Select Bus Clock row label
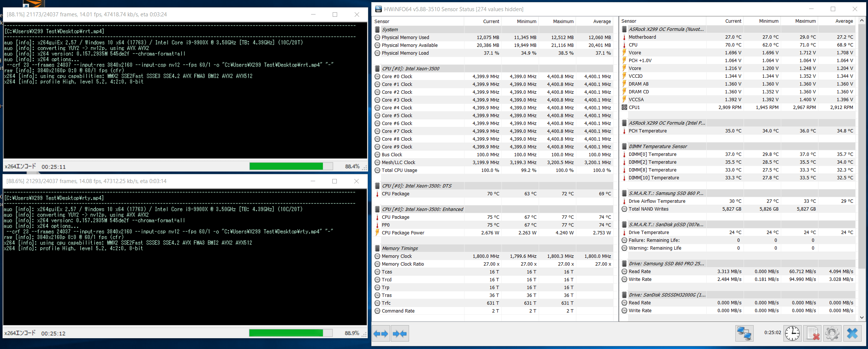Viewport: 868px width, 349px height. coord(392,155)
